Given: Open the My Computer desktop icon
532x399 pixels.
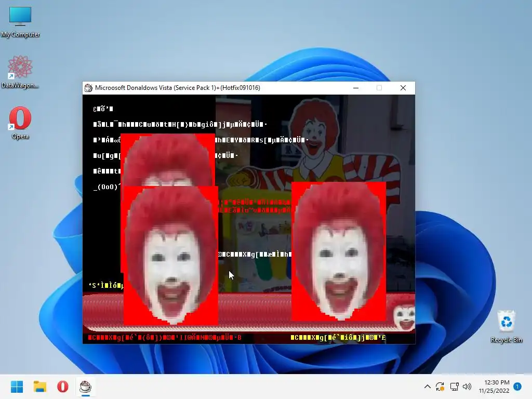Looking at the screenshot, I should (x=20, y=22).
